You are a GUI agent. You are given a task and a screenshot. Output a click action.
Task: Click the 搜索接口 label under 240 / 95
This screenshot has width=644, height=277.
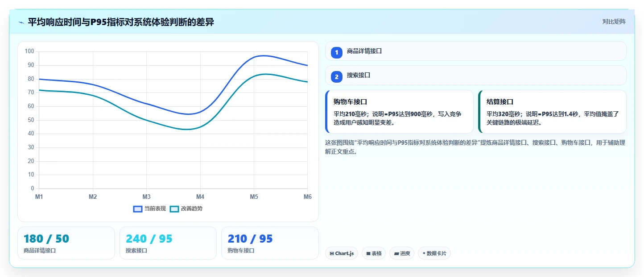[x=136, y=251]
